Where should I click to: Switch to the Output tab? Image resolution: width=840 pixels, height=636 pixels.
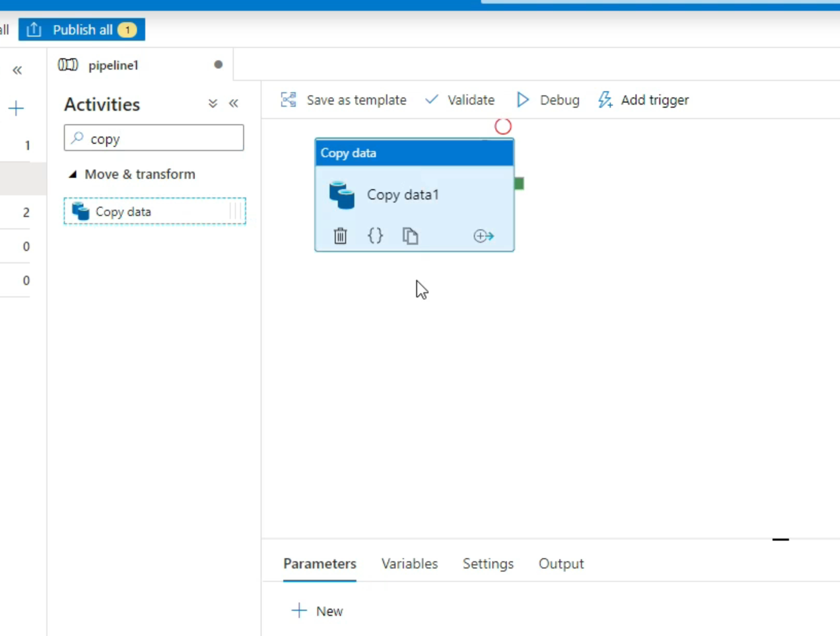click(x=561, y=564)
